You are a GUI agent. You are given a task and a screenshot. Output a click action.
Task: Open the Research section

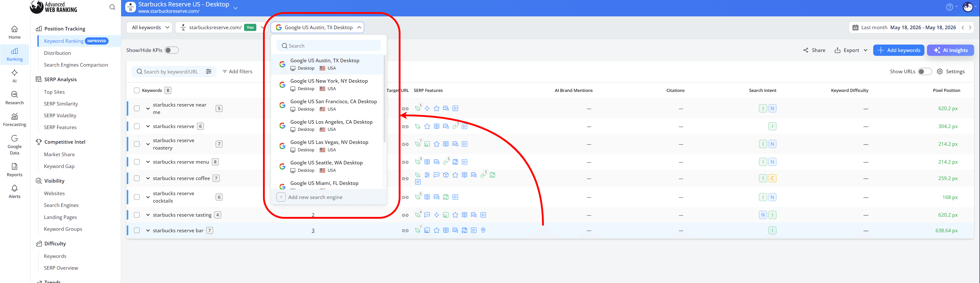tap(14, 98)
